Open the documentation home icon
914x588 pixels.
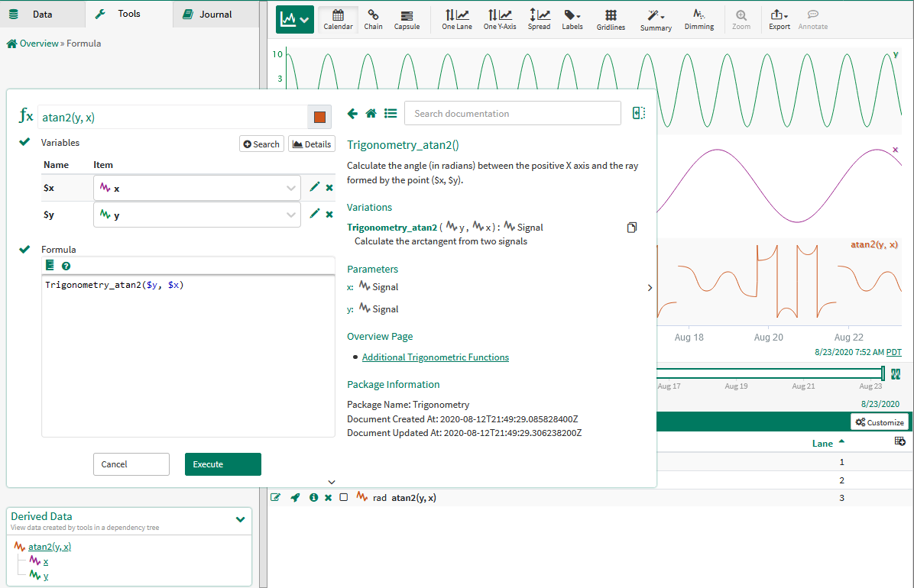[x=371, y=112]
